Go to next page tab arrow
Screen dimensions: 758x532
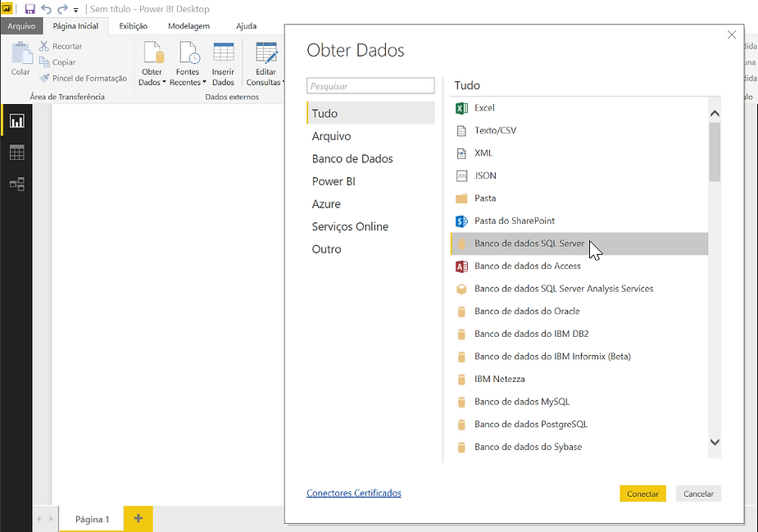[51, 519]
